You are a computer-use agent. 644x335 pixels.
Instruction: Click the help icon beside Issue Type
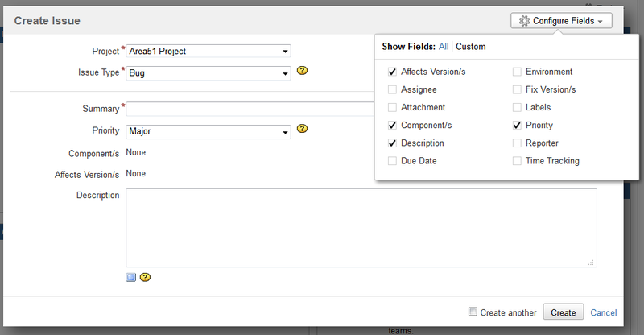(303, 72)
